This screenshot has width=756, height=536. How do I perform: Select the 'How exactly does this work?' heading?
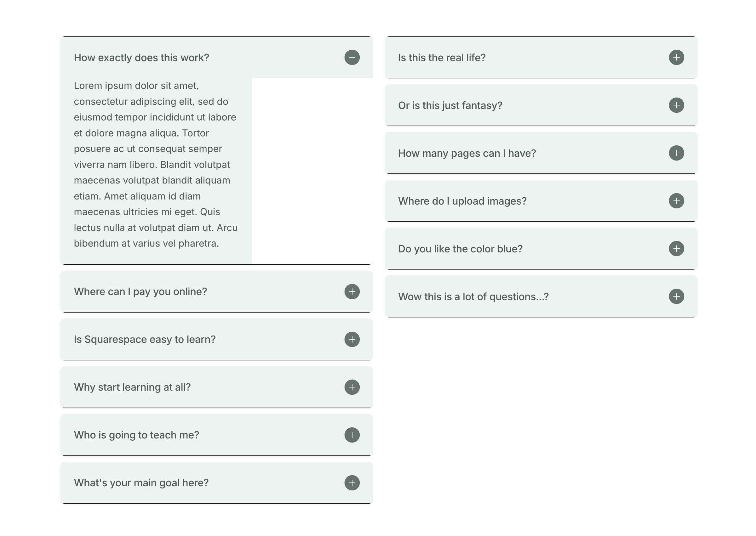141,58
